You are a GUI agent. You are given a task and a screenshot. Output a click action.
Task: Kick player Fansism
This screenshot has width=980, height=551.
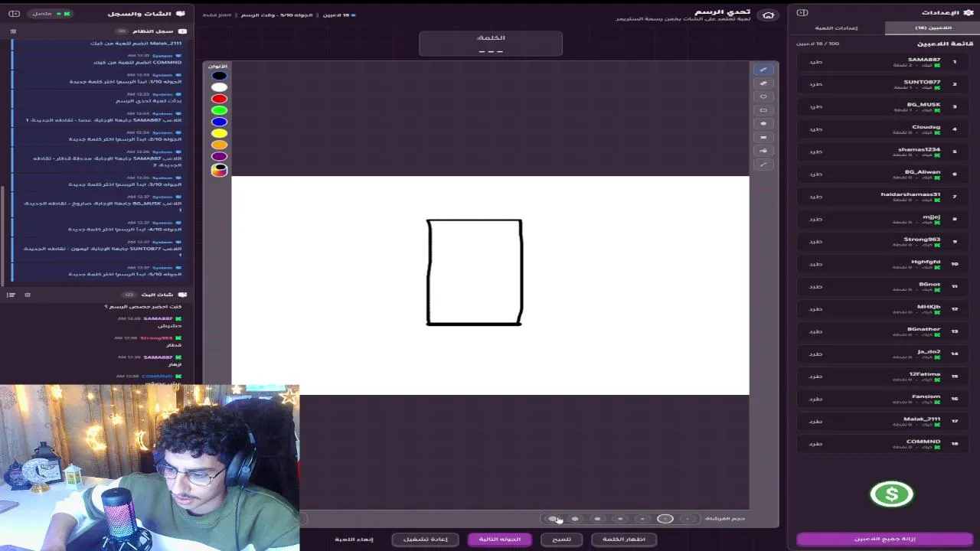pos(816,399)
